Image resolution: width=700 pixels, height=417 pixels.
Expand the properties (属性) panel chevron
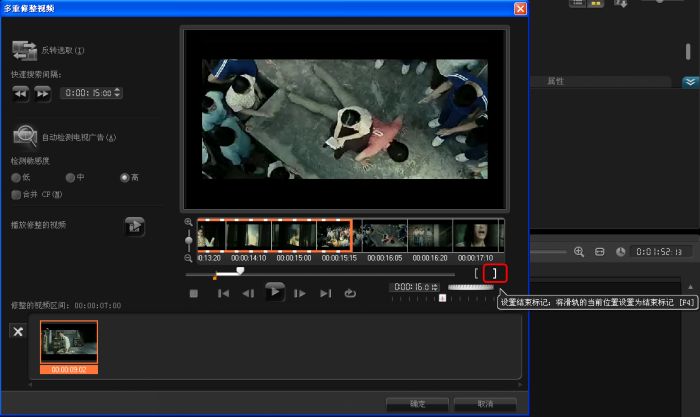(x=690, y=82)
